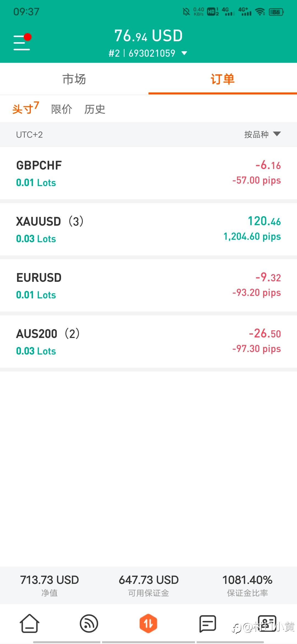297x644 pixels.
Task: Open the GBPCHF position row
Action: [148, 173]
